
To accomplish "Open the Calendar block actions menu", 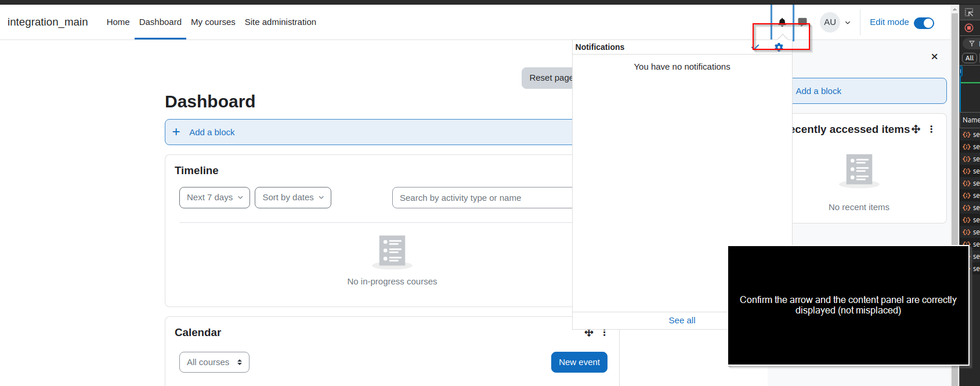I will pyautogui.click(x=604, y=333).
